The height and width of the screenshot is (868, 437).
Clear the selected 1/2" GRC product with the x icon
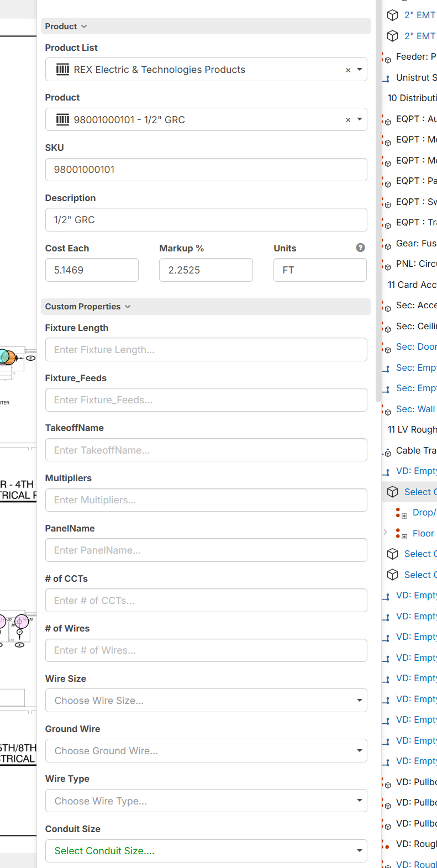pos(348,120)
